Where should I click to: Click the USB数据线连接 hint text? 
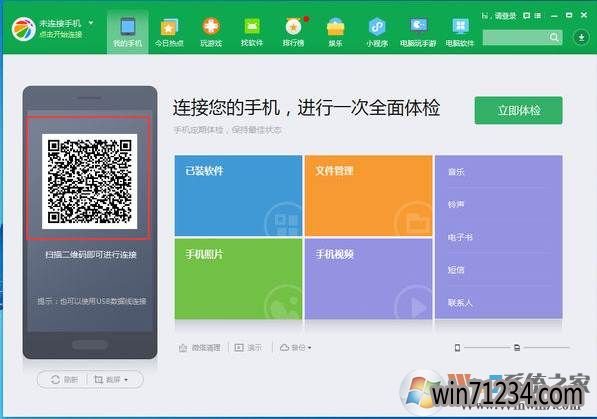pyautogui.click(x=92, y=301)
